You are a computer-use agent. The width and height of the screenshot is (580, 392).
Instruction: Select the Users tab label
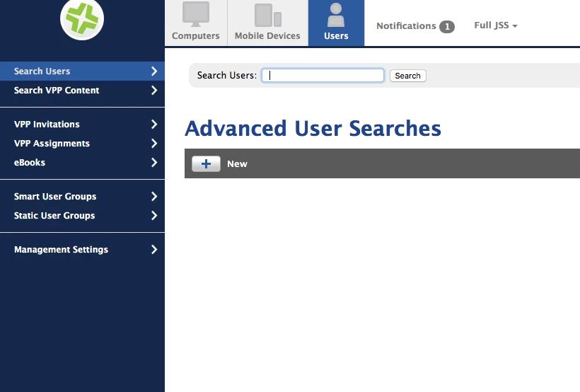[x=336, y=36]
